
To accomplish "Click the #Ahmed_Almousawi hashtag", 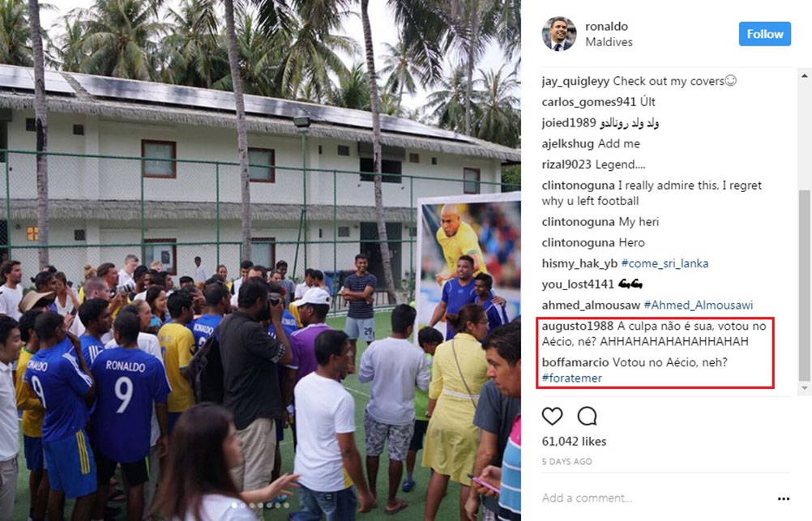I will 698,305.
